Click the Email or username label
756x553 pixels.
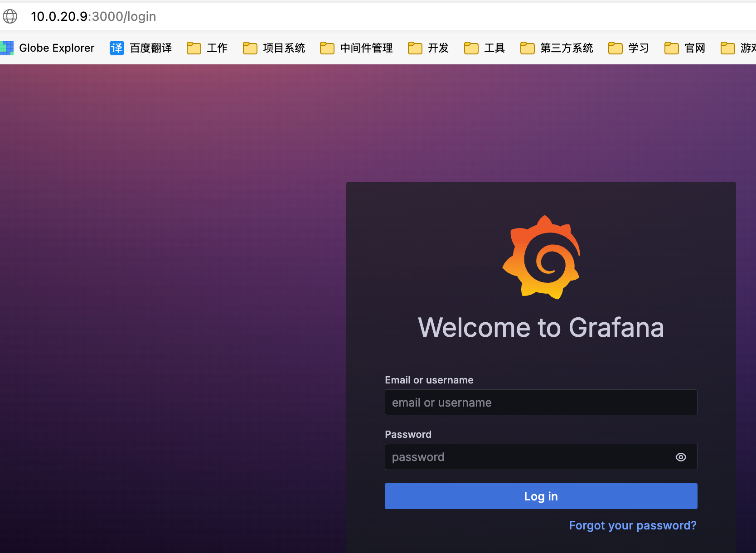429,380
